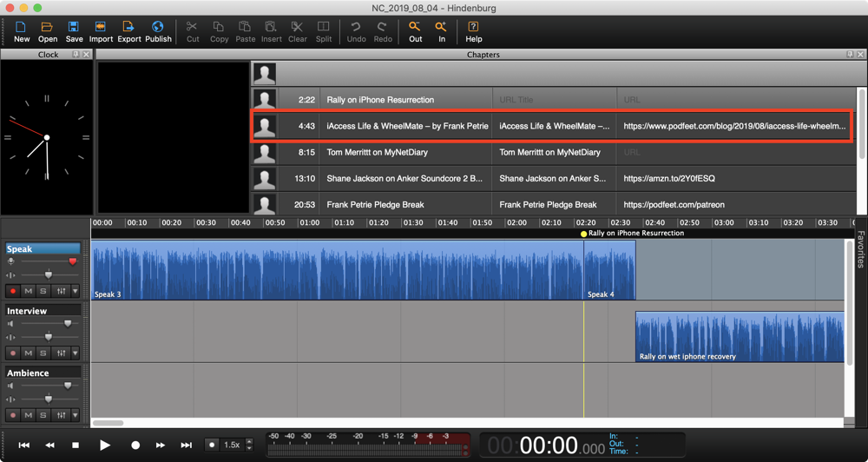
Task: Expand the Speak track options dropdown arrow
Action: [76, 291]
